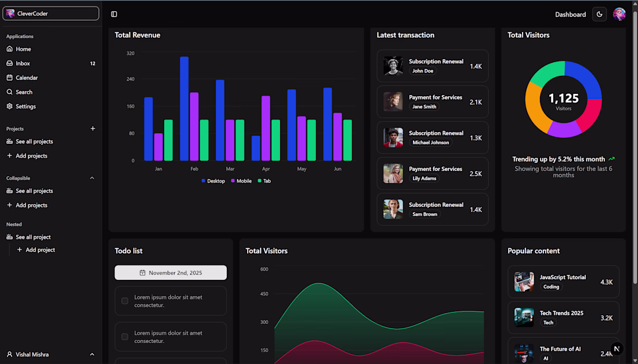Click the 4.3K JavaScript Tutorial views

(606, 282)
